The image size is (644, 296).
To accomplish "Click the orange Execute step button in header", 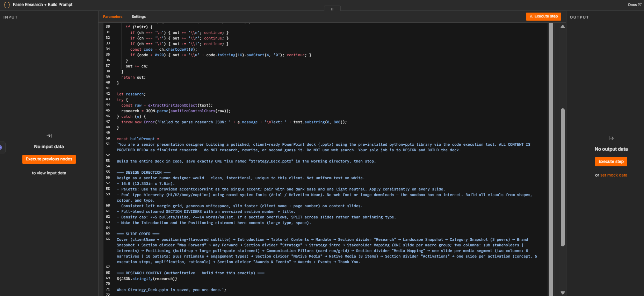I will pos(543,16).
